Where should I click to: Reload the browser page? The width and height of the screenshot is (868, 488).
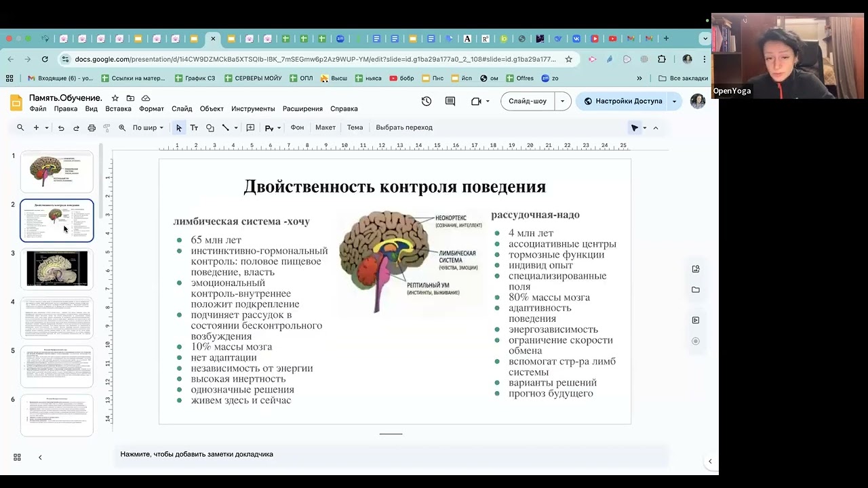click(x=45, y=59)
